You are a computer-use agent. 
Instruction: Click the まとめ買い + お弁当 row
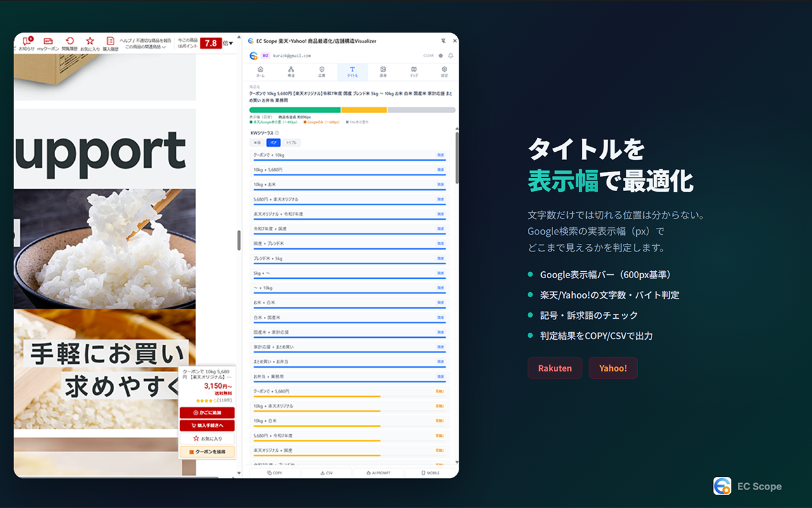(350, 362)
